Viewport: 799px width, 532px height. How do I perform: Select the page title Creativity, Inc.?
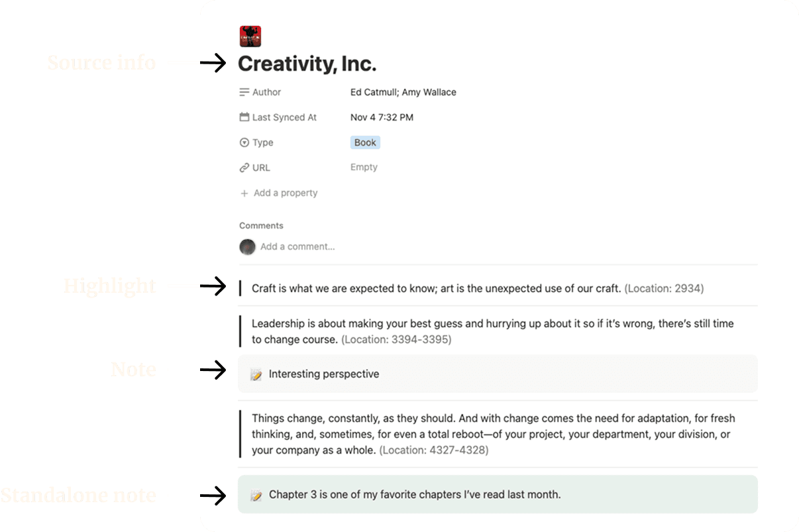pyautogui.click(x=307, y=64)
